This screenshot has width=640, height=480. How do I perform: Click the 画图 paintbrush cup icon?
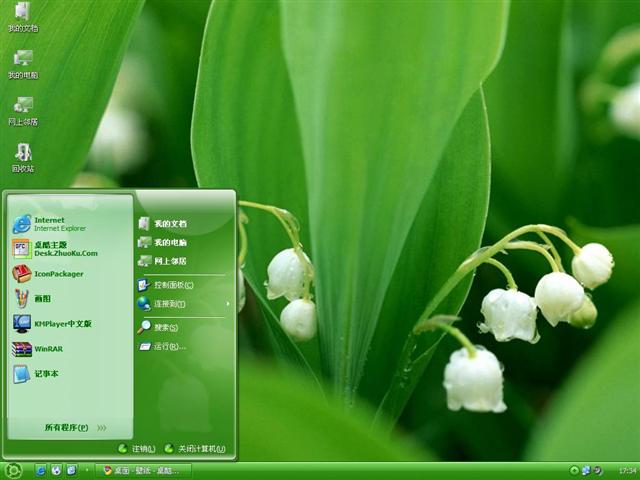(x=22, y=298)
